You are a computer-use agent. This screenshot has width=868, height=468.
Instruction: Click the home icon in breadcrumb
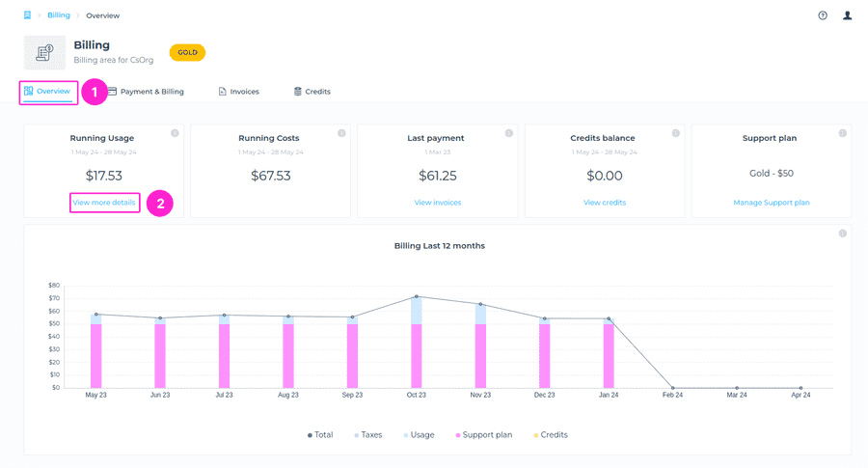click(27, 15)
